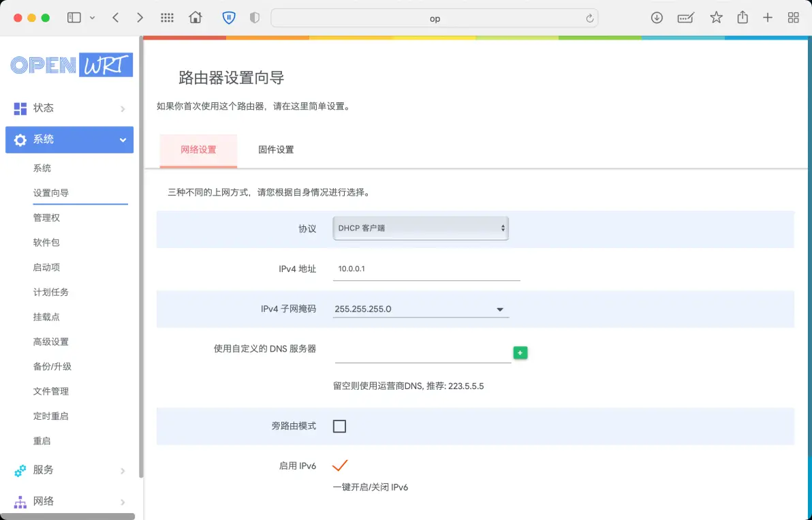The height and width of the screenshot is (520, 812).
Task: Switch to 网络设置 tab
Action: pyautogui.click(x=198, y=150)
